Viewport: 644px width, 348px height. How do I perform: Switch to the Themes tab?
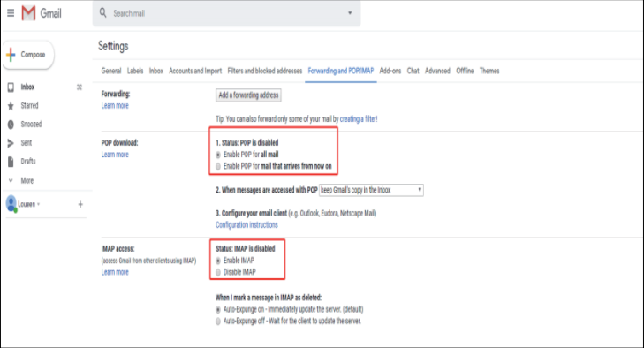(x=489, y=71)
